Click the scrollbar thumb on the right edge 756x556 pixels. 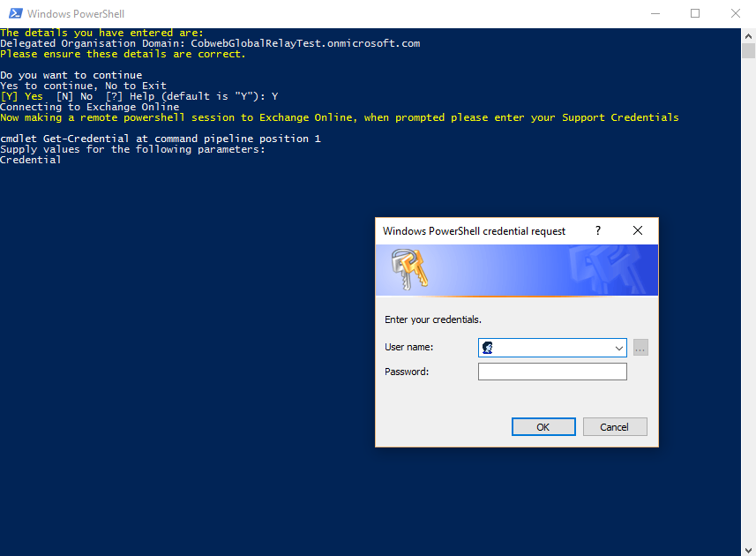750,49
